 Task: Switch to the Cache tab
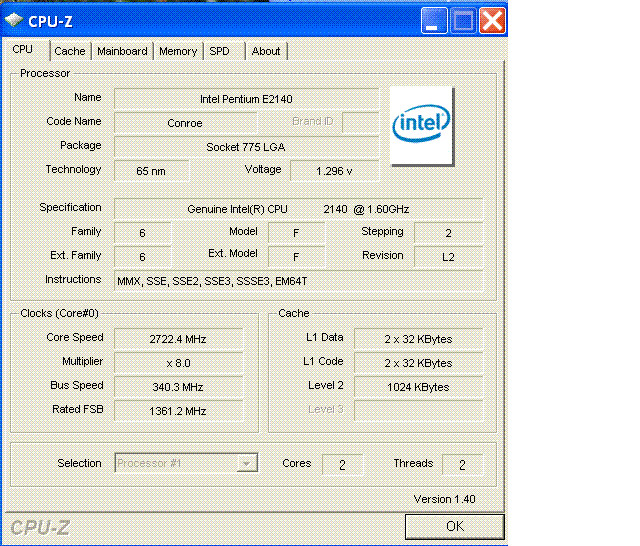coord(70,51)
